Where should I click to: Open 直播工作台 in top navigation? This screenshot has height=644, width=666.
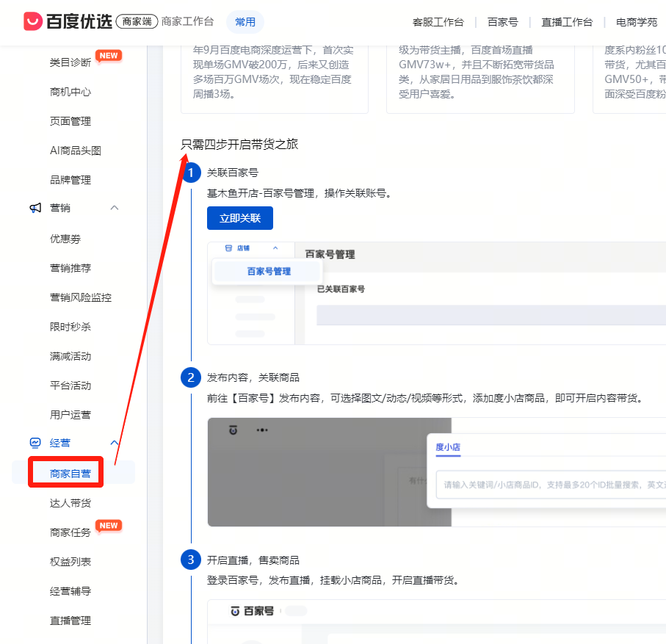(x=567, y=22)
